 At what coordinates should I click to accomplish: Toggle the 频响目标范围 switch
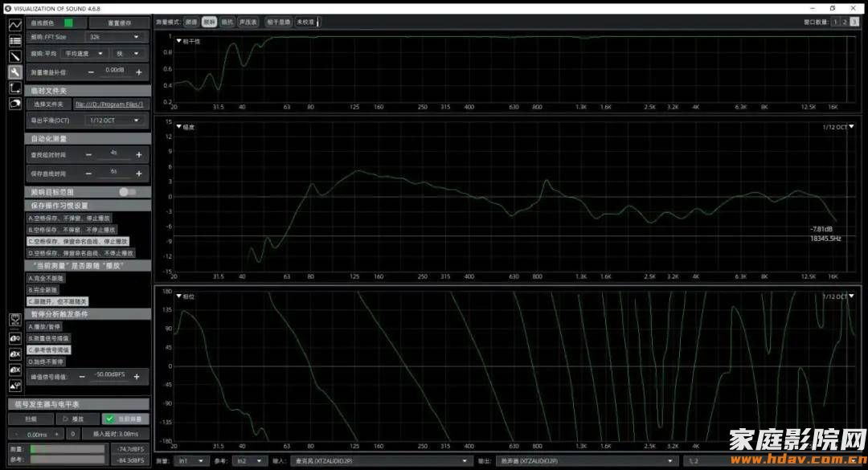pos(127,192)
